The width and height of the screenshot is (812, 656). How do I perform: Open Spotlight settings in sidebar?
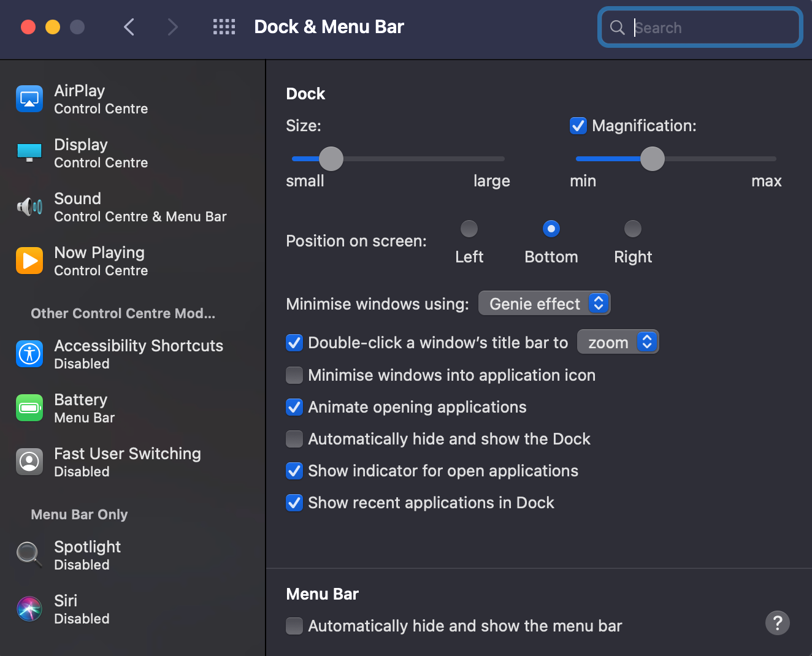click(87, 555)
